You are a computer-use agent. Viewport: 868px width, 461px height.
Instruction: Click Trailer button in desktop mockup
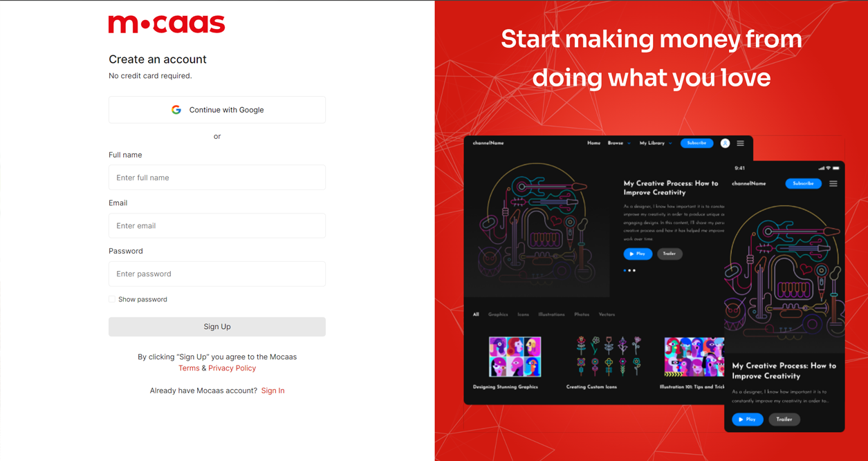coord(670,254)
